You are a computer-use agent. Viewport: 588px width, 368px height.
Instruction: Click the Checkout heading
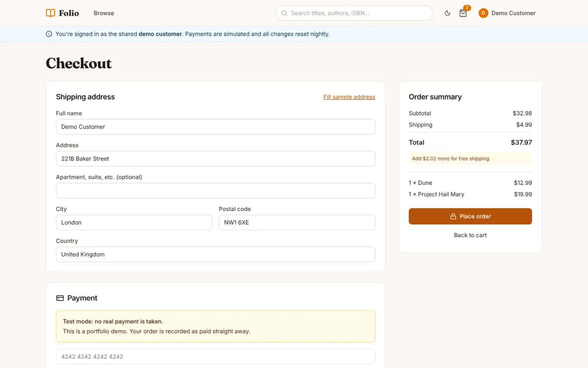tap(79, 63)
